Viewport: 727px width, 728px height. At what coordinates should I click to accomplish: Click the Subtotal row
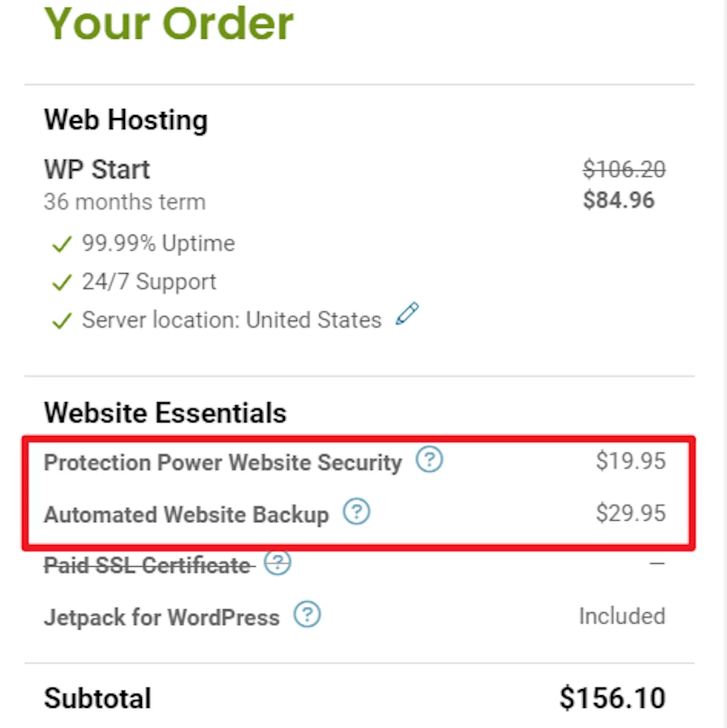[x=97, y=698]
